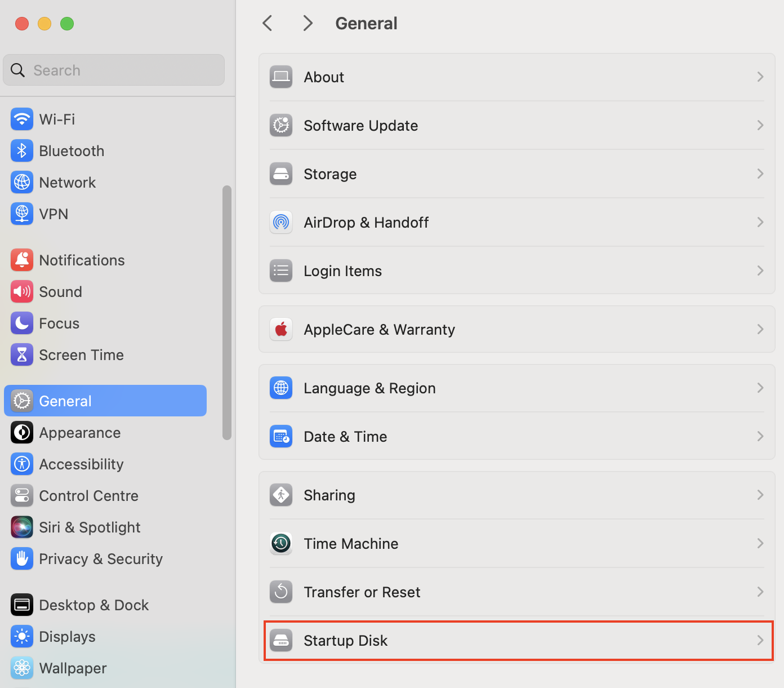This screenshot has height=688, width=784.
Task: Expand the AppleCare & Warranty chevron
Action: 760,330
